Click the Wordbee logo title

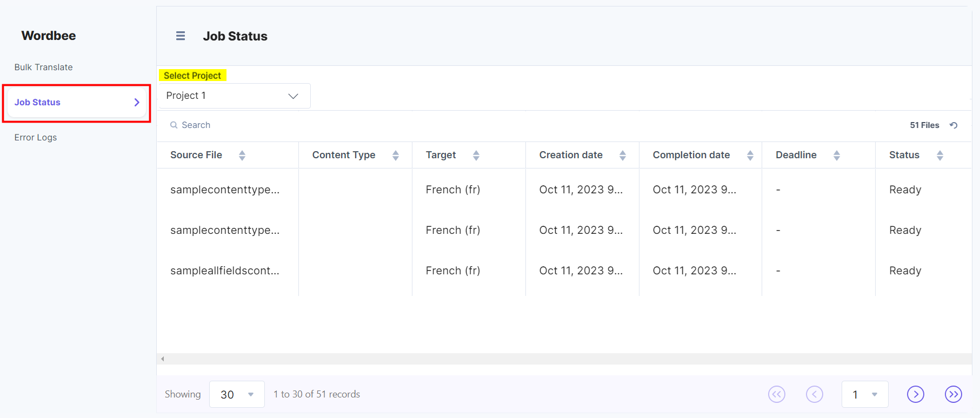point(49,36)
